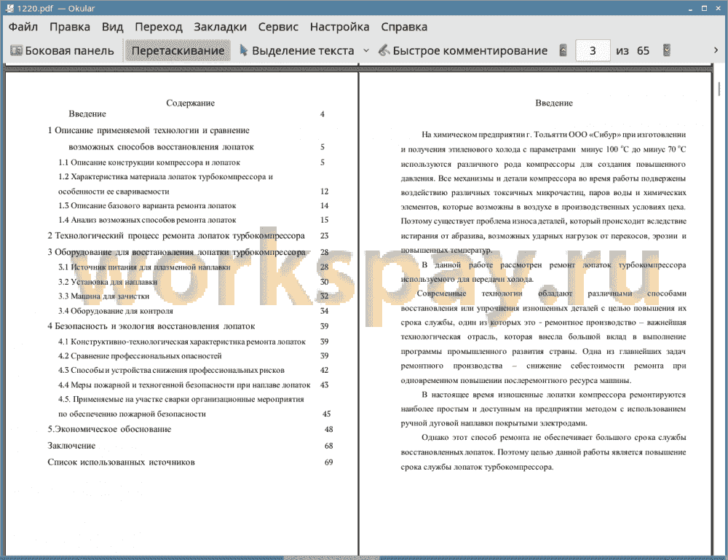The height and width of the screenshot is (560, 728).
Task: Select the Выделение текста tool
Action: pos(297,50)
